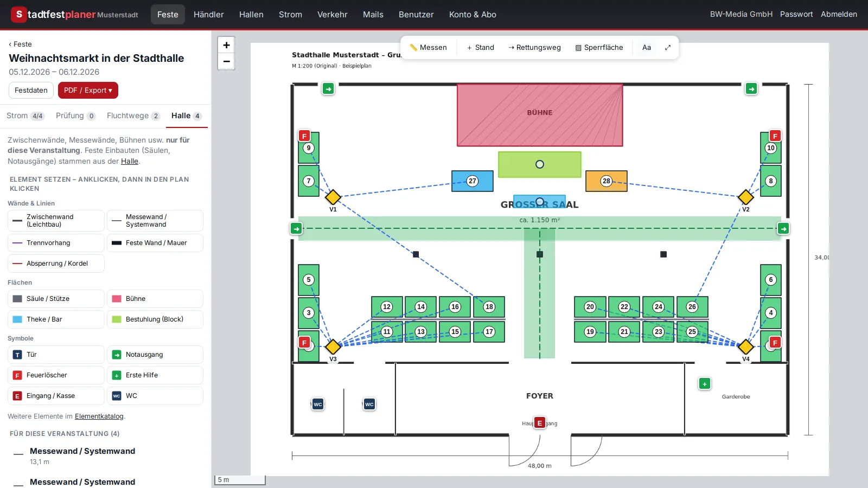Open the Elementkatalog link
The width and height of the screenshot is (868, 488).
tap(99, 416)
